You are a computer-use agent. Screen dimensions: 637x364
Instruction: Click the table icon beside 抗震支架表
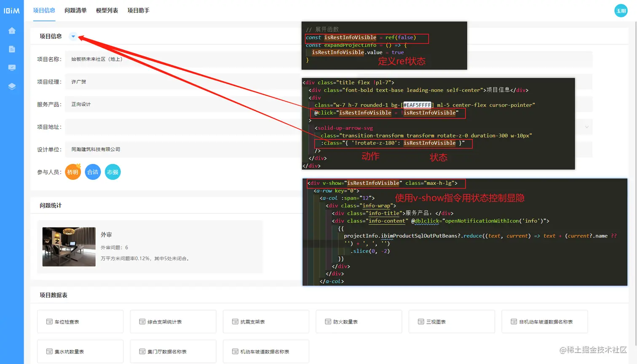click(x=235, y=322)
